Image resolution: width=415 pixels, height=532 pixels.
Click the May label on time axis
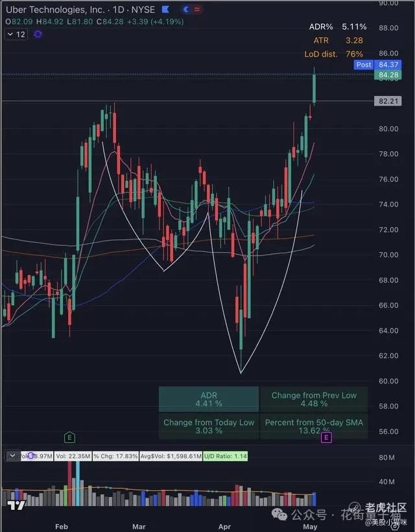[x=310, y=527]
